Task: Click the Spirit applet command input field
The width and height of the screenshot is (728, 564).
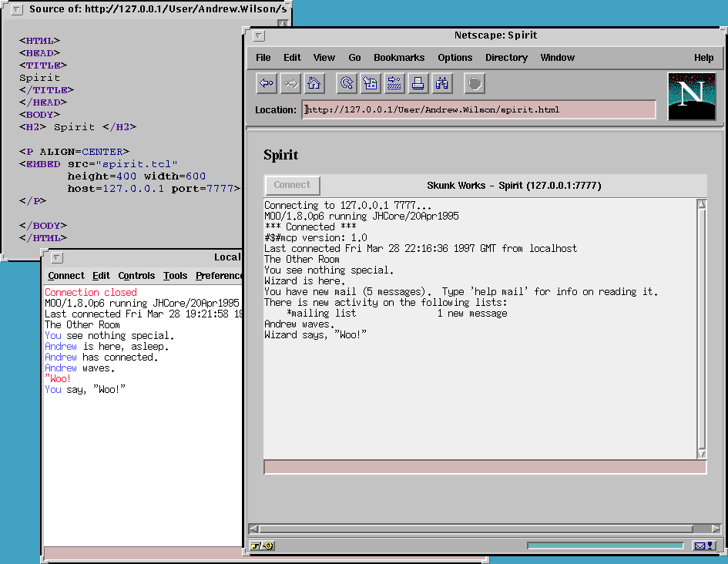Action: point(484,467)
